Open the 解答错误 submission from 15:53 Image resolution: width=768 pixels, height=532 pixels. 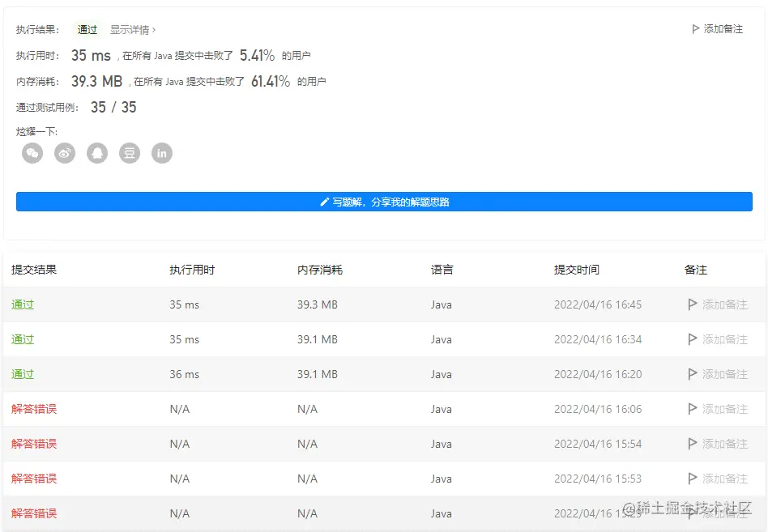34,479
